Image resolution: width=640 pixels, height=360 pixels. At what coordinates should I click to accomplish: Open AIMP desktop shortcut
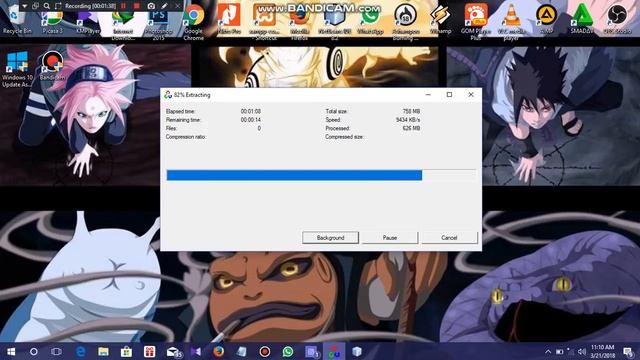[x=547, y=19]
